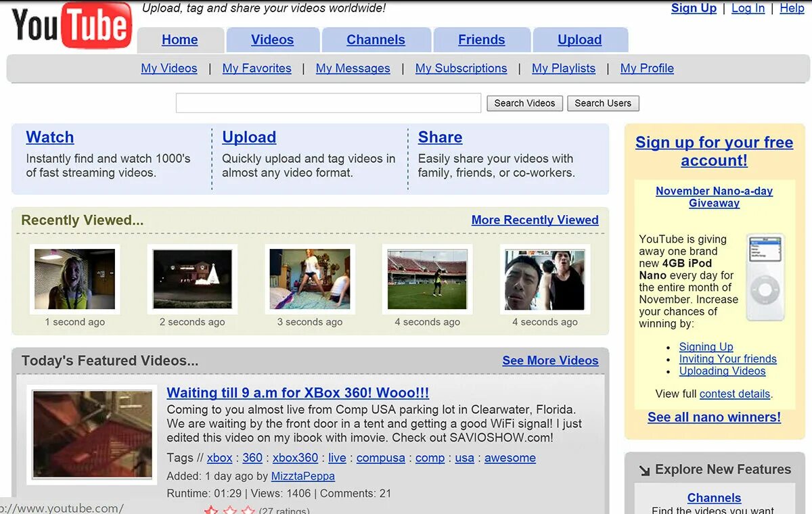Click the 360 tag
The width and height of the screenshot is (812, 514).
[x=252, y=458]
